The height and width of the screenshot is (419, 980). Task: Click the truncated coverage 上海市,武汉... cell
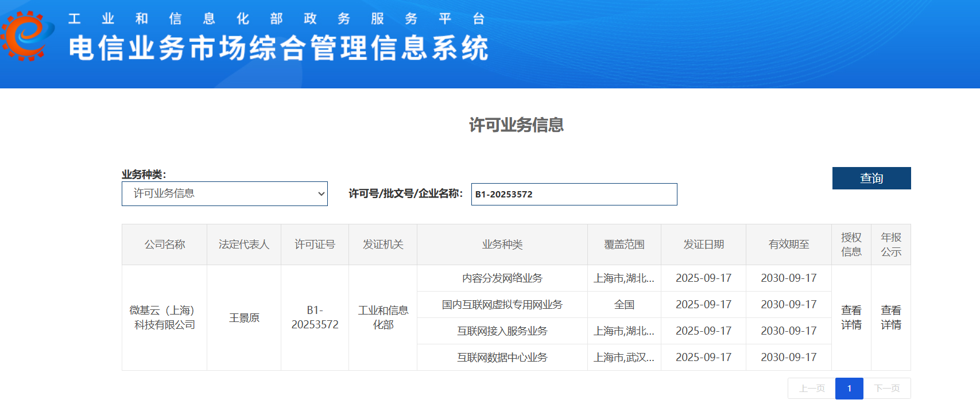(x=624, y=358)
